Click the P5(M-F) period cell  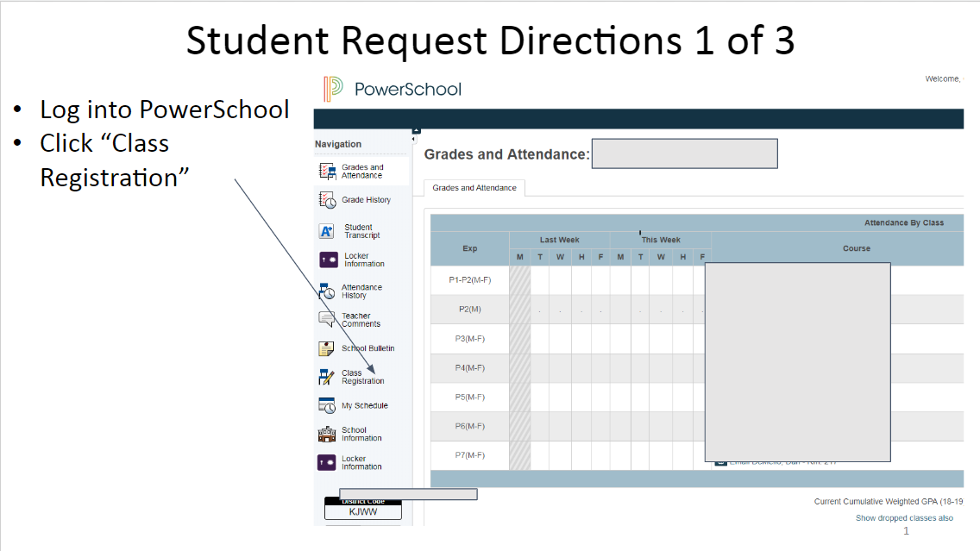(x=470, y=397)
